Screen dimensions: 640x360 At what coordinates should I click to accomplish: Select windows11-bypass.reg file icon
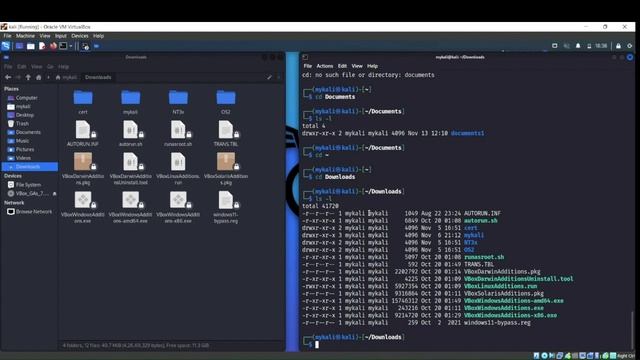coord(226,200)
